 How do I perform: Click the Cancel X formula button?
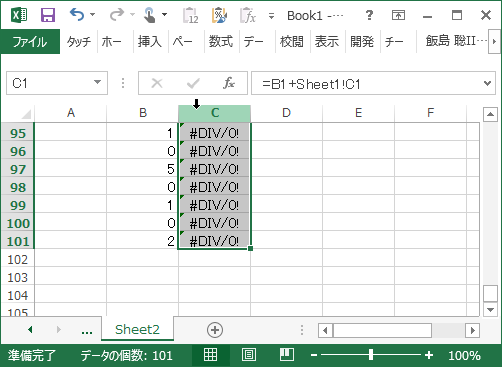pos(157,83)
